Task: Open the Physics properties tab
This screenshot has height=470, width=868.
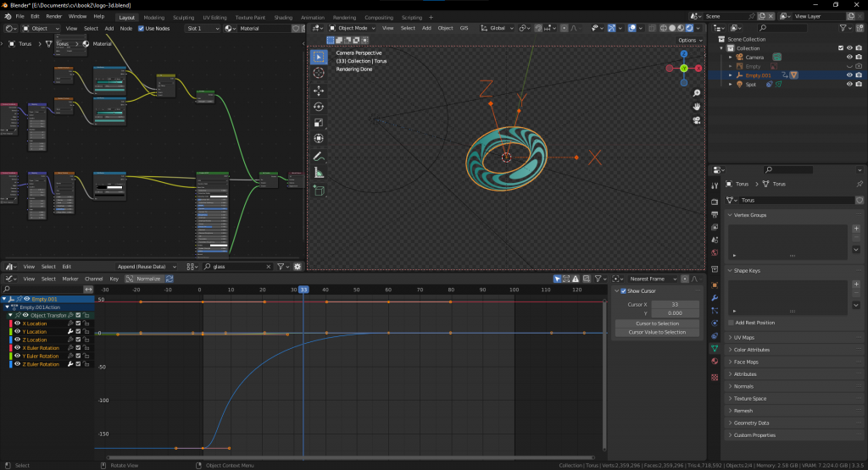Action: (x=715, y=323)
